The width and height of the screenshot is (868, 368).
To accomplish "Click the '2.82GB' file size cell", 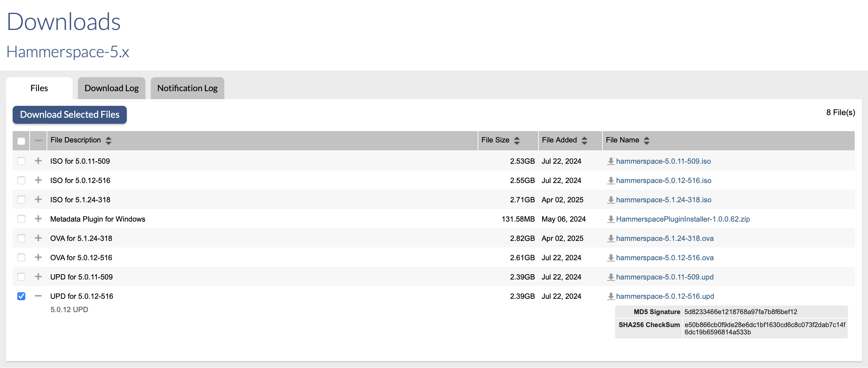I will pyautogui.click(x=522, y=239).
